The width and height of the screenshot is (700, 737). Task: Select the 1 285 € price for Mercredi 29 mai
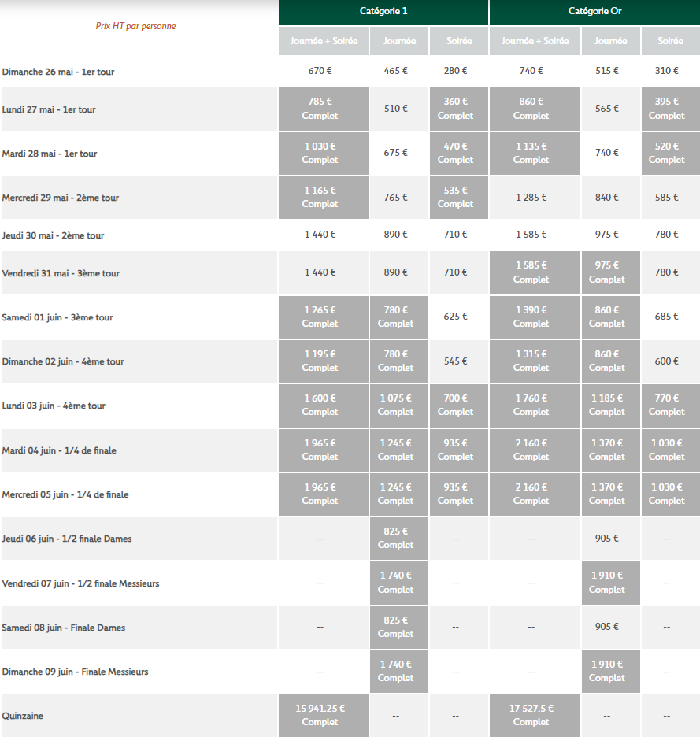coord(531,198)
